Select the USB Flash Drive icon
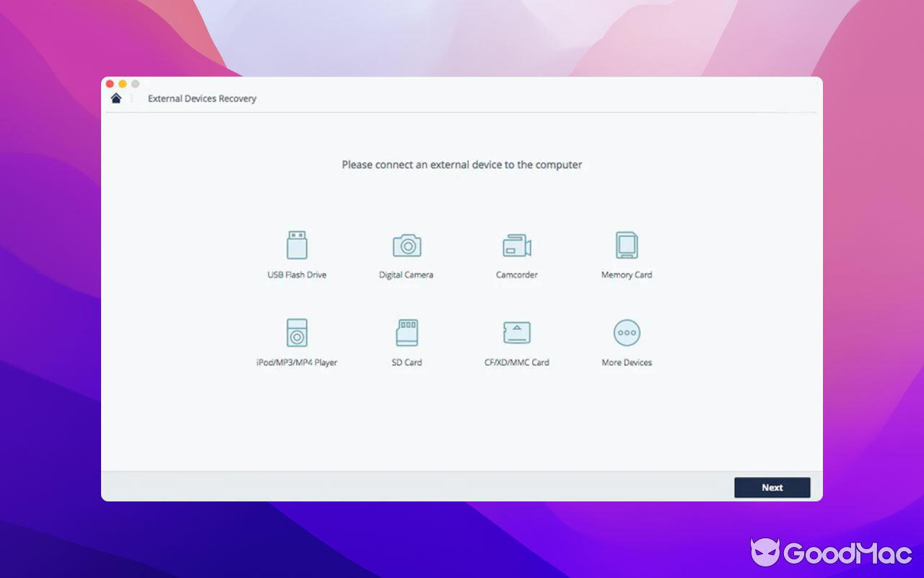The image size is (924, 578). click(x=297, y=243)
